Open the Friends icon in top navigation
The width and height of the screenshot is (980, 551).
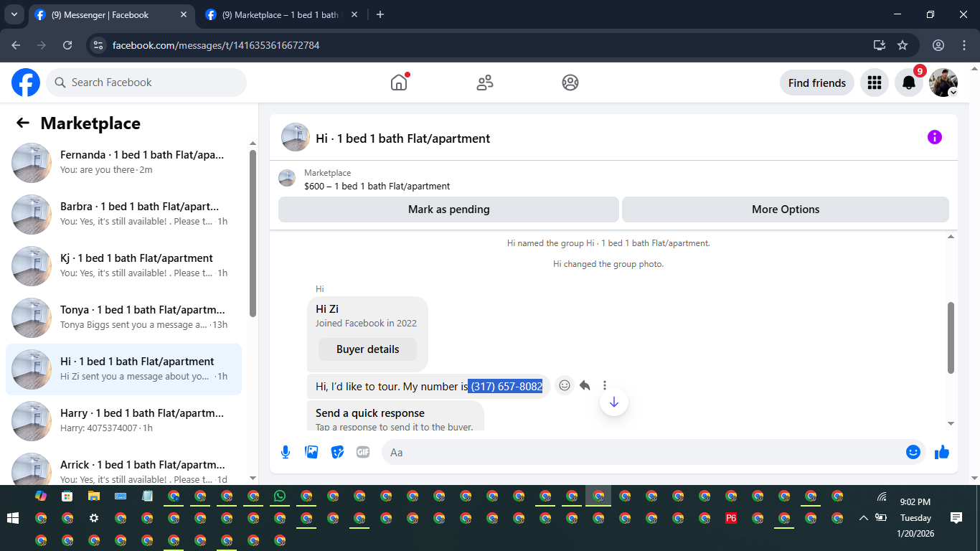(485, 83)
